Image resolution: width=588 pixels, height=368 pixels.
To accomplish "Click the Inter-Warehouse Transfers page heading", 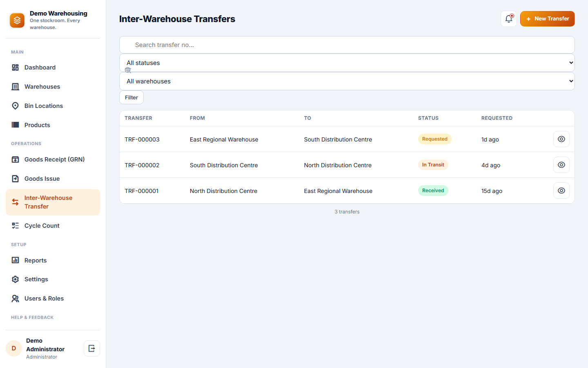I will pos(177,19).
